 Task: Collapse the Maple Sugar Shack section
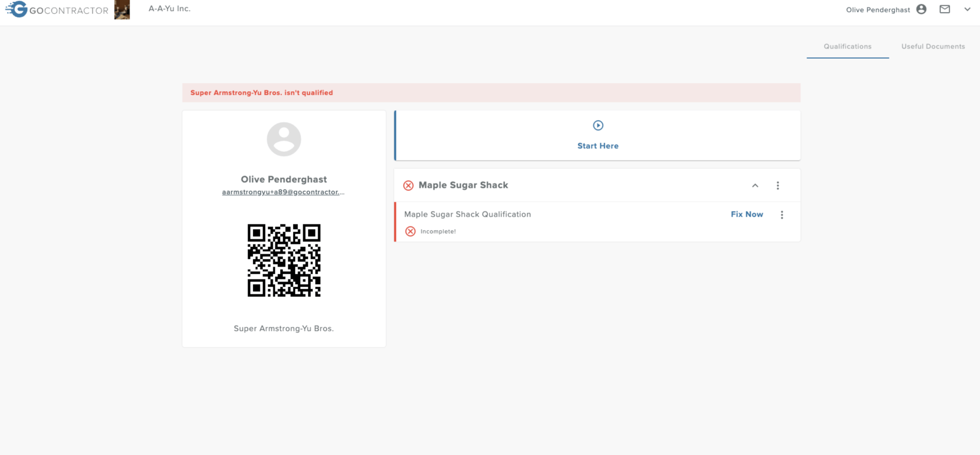tap(755, 186)
